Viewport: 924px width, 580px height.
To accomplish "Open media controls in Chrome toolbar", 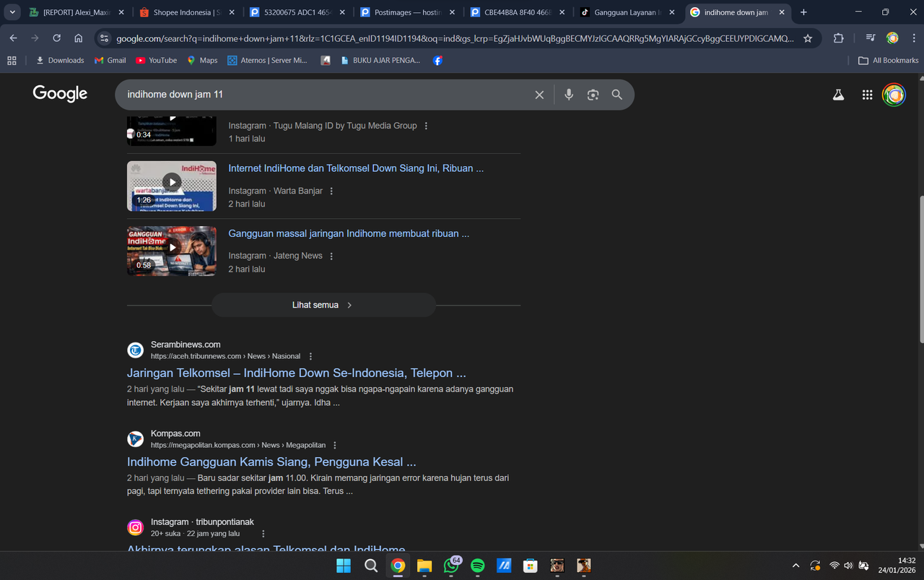I will coord(871,38).
